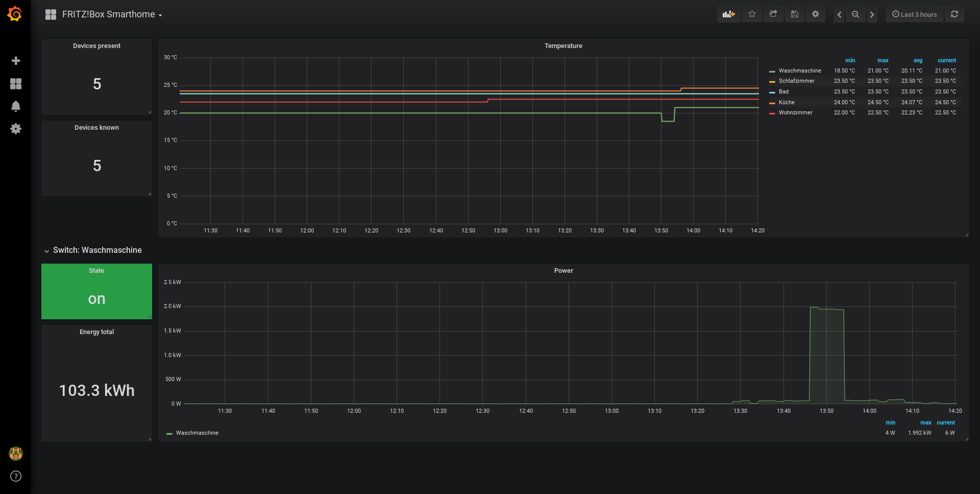The image size is (980, 494).
Task: Toggle the Waschmaschine series in Temperature legend
Action: (x=800, y=70)
